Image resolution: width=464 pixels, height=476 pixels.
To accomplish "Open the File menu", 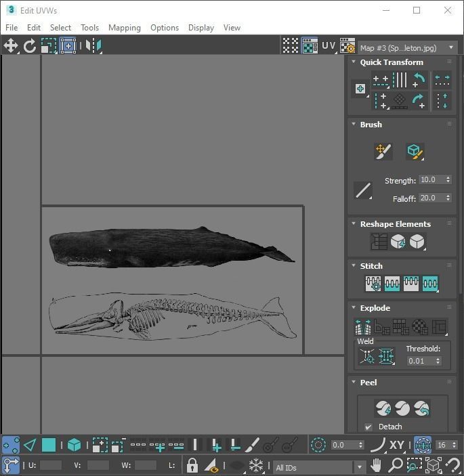I will tap(12, 28).
